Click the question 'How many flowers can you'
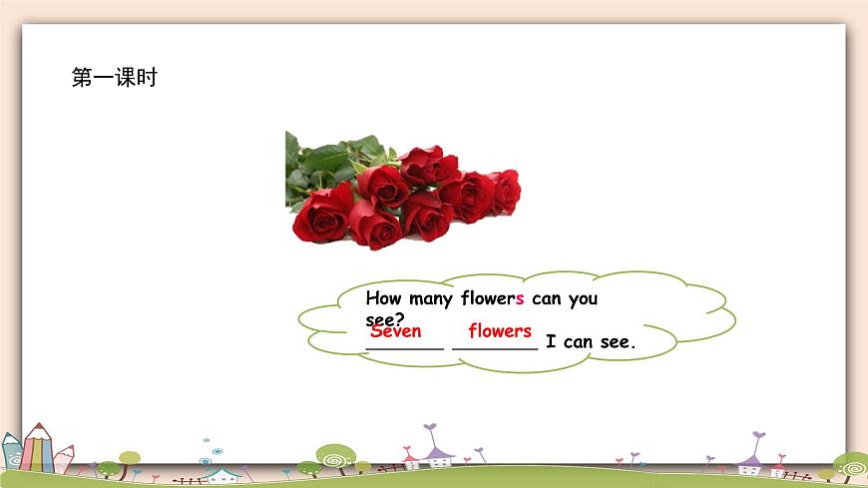The height and width of the screenshot is (488, 868). tap(482, 298)
